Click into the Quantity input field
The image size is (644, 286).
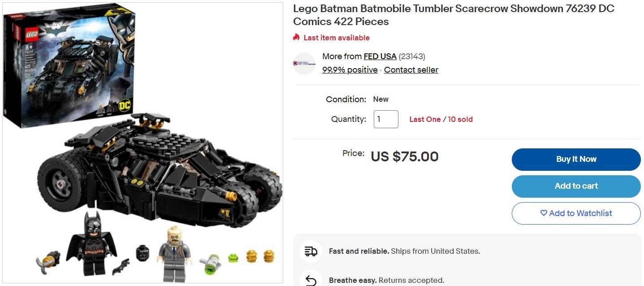(385, 119)
